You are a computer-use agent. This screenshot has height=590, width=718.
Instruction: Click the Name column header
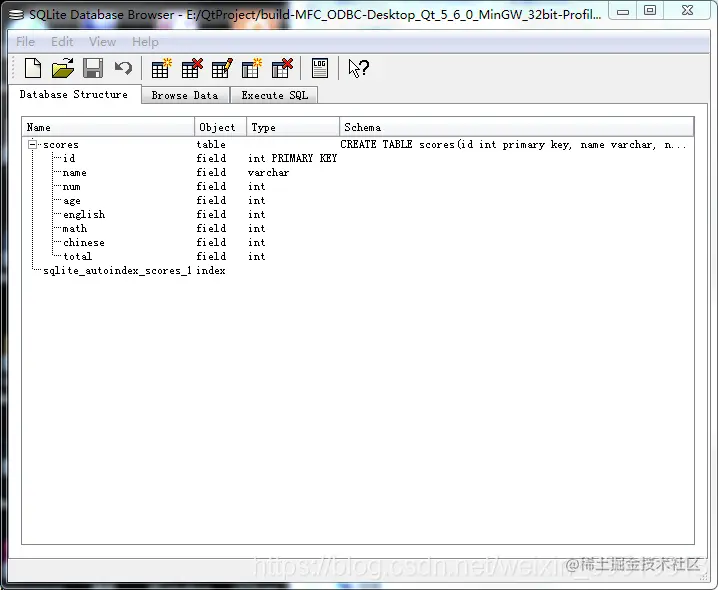tap(109, 127)
